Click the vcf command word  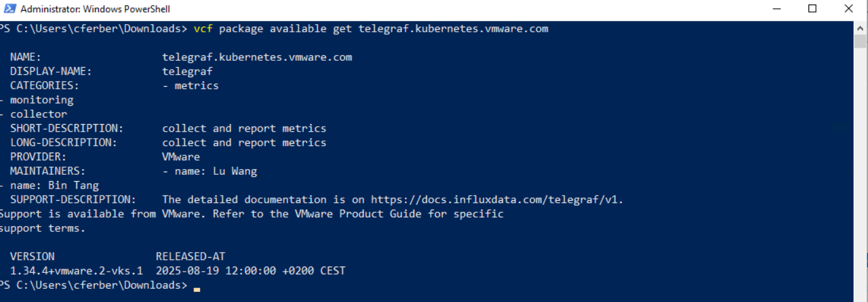(x=203, y=28)
